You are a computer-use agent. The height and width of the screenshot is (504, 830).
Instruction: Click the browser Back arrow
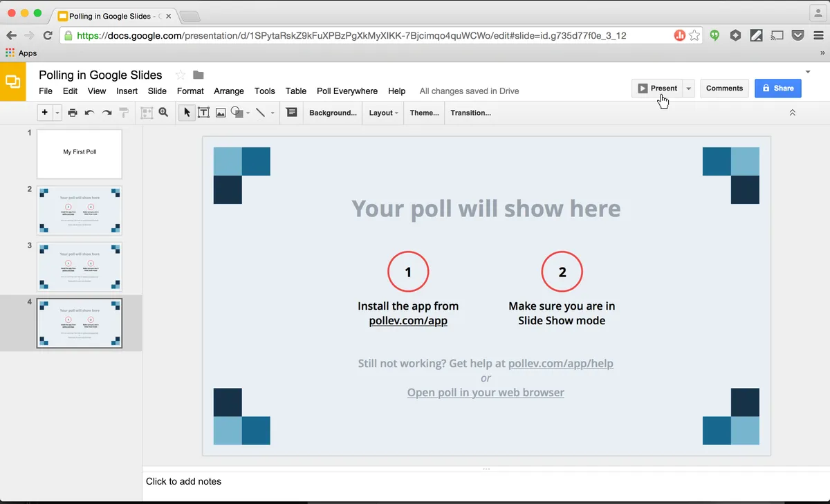click(12, 35)
